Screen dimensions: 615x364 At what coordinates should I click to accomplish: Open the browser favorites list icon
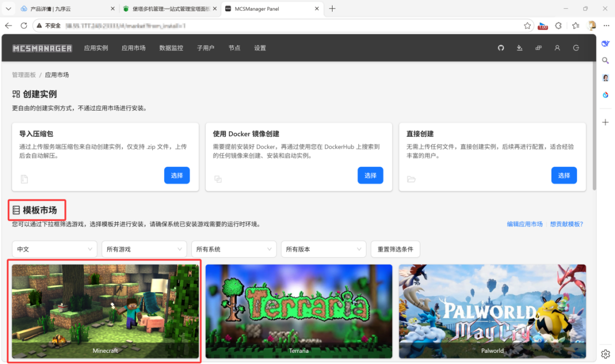[576, 26]
